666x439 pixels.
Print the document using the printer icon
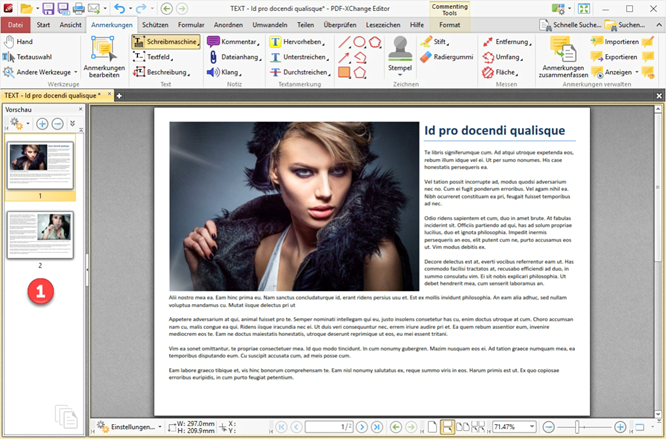(79, 8)
